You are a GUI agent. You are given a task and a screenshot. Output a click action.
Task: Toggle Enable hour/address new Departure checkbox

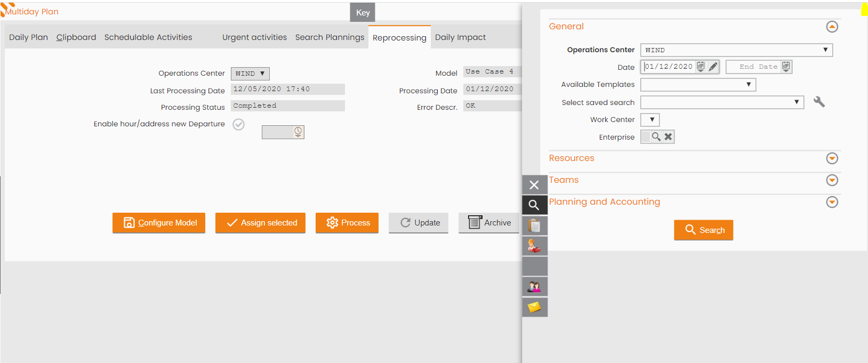tap(239, 124)
